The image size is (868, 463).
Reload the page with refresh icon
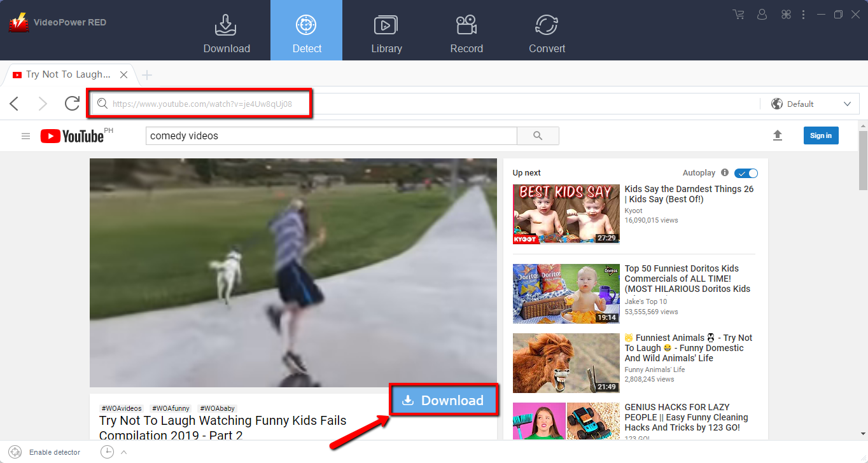(x=72, y=104)
